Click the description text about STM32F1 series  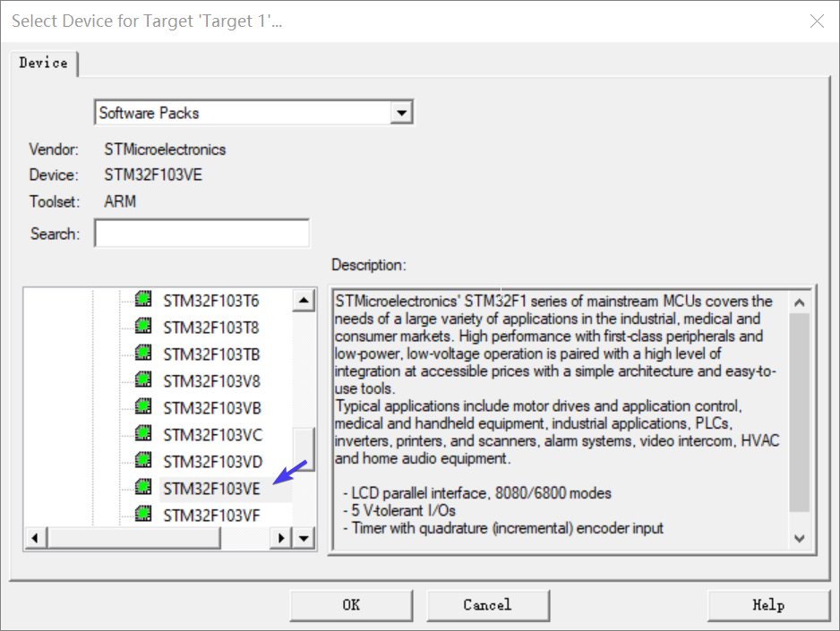[556, 345]
